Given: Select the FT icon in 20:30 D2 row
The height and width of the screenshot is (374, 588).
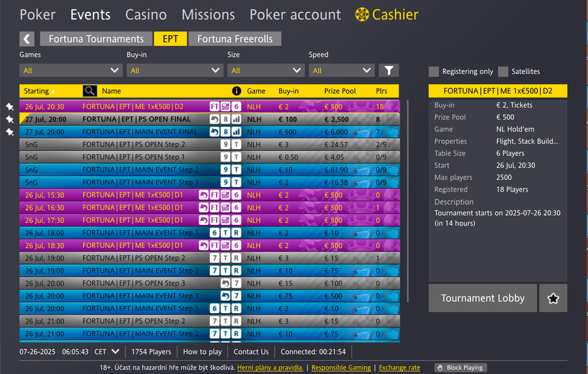Looking at the screenshot, I should pos(214,107).
